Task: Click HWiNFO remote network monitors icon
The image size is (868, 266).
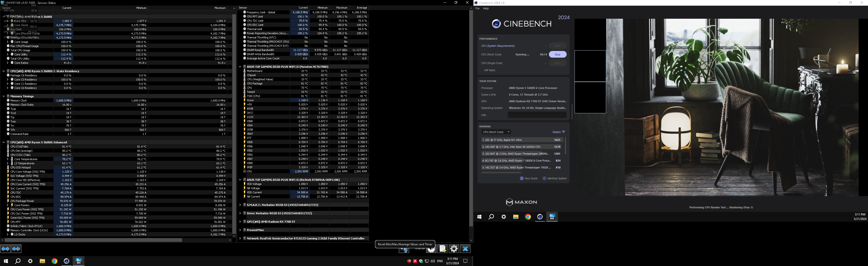Action: tap(404, 250)
